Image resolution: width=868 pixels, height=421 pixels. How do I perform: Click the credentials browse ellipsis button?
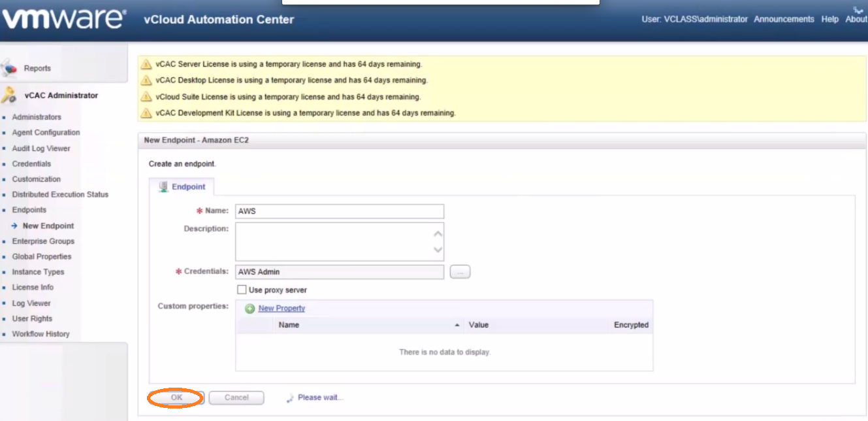tap(460, 272)
